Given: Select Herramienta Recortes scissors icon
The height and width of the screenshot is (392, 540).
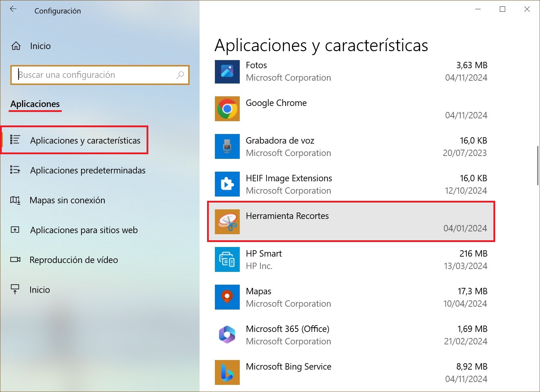Looking at the screenshot, I should pyautogui.click(x=227, y=222).
